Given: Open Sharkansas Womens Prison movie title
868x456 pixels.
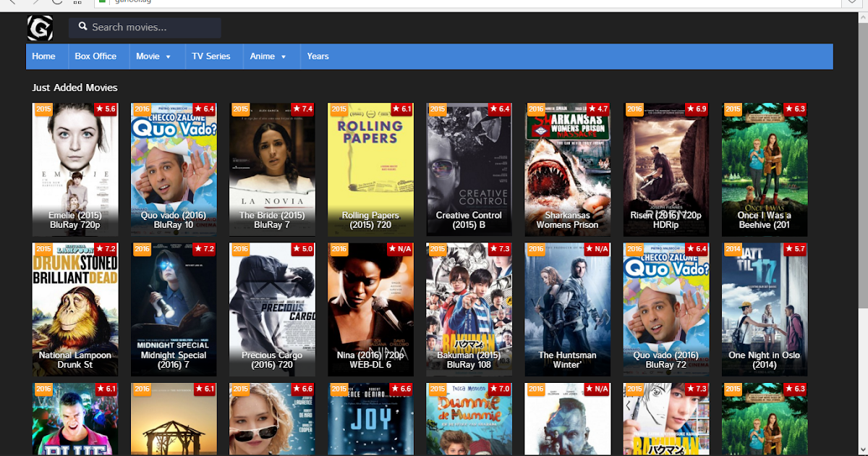Looking at the screenshot, I should (567, 220).
